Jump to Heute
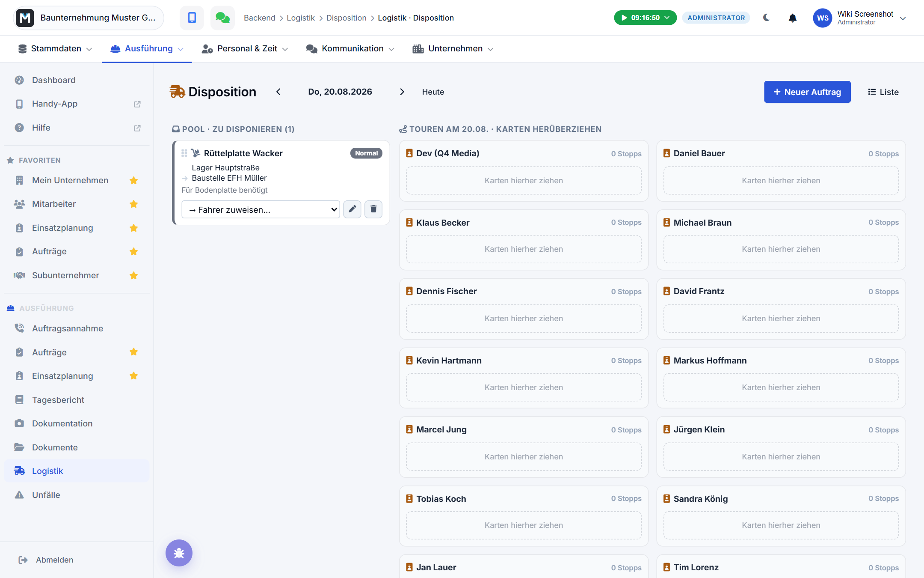 click(433, 92)
